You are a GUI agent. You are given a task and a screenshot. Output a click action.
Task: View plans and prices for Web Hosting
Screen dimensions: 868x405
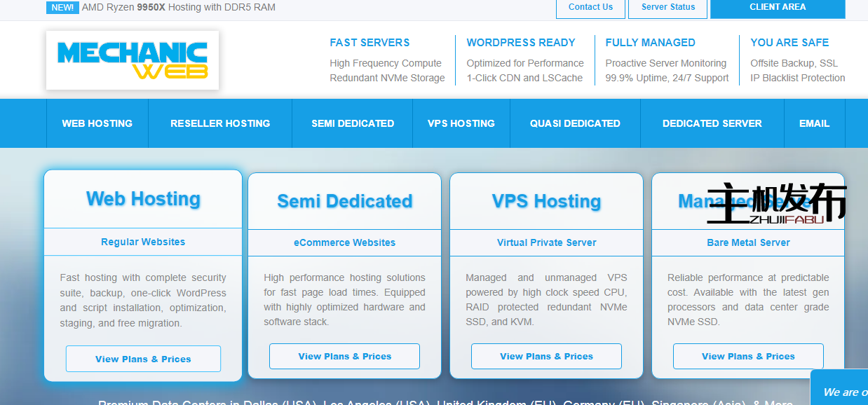(143, 359)
